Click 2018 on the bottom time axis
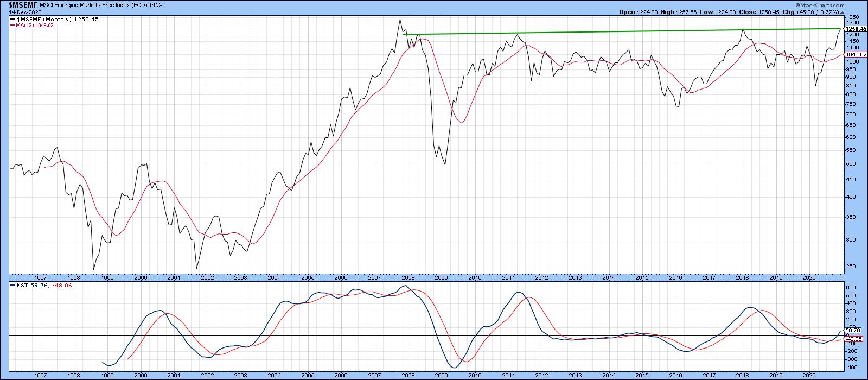 point(742,375)
